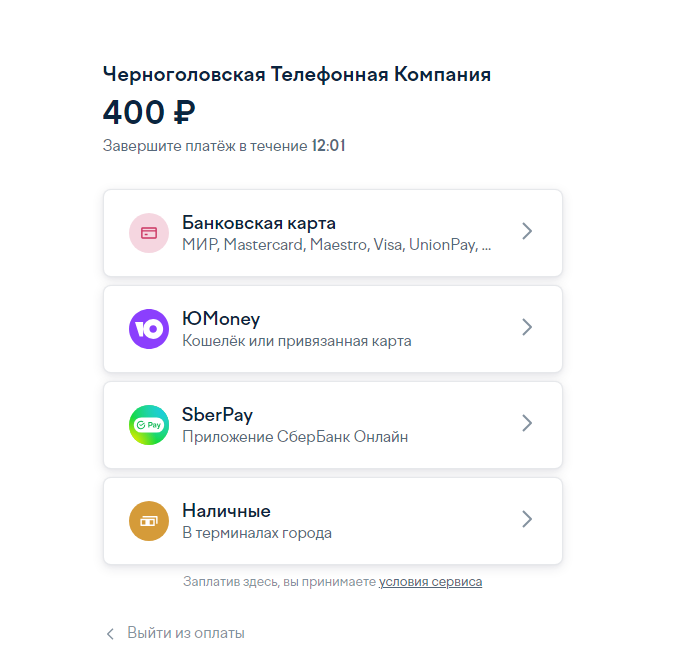The width and height of the screenshot is (680, 664).
Task: Click Кошелёк или привязанная карта subtitle
Action: coord(297,341)
